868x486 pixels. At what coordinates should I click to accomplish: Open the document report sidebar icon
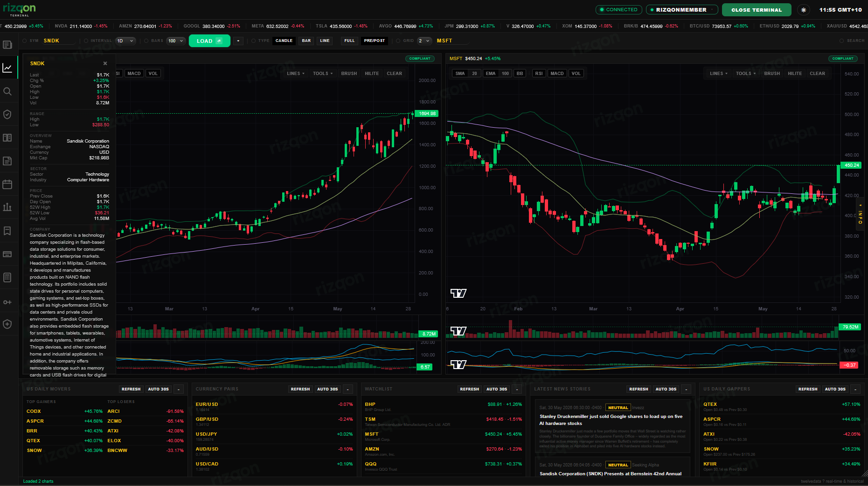click(x=7, y=161)
